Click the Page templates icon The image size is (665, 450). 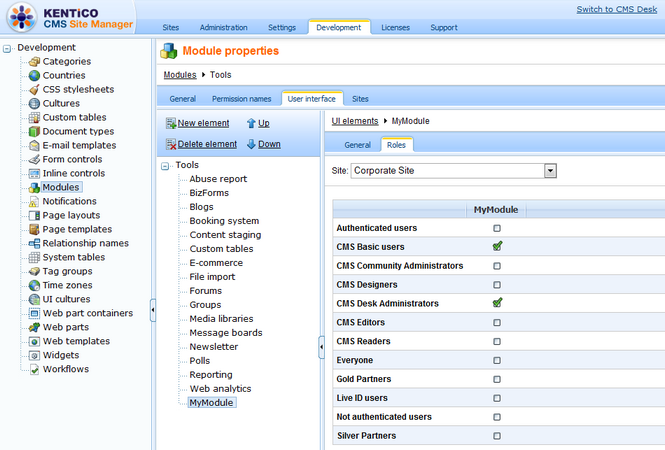34,229
